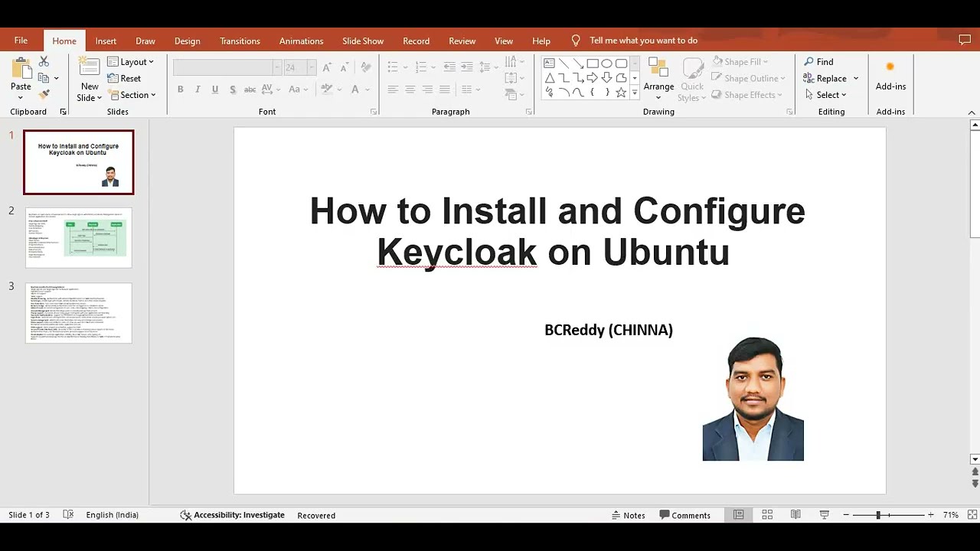Open the Shape Effects dropdown

pyautogui.click(x=747, y=95)
